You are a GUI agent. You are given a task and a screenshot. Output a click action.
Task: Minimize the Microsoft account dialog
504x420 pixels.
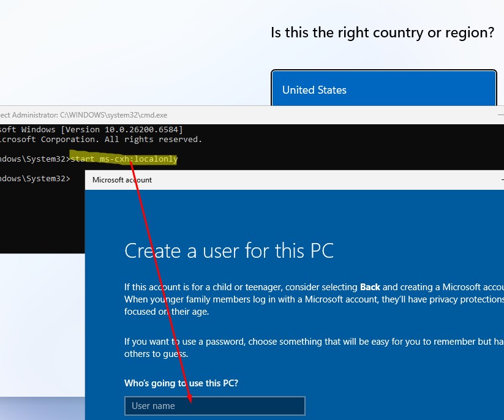click(x=500, y=180)
